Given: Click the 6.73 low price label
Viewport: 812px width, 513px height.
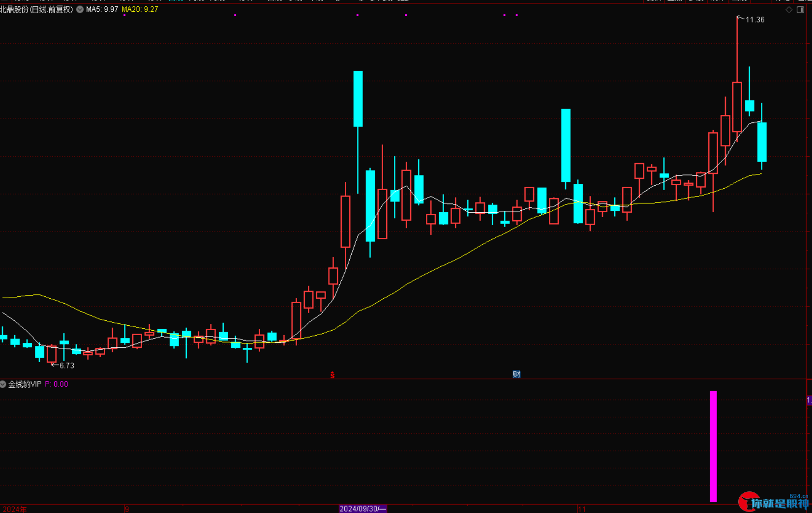Looking at the screenshot, I should point(67,366).
